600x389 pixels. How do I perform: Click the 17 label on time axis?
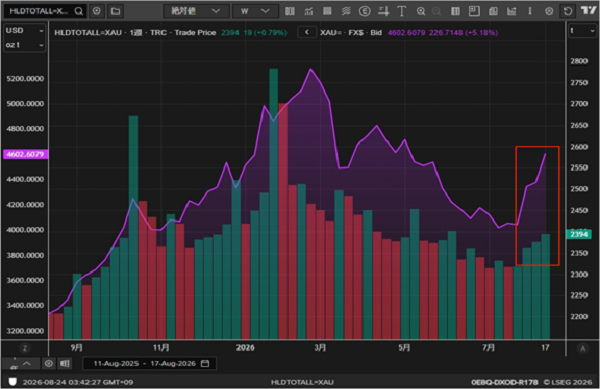point(545,347)
